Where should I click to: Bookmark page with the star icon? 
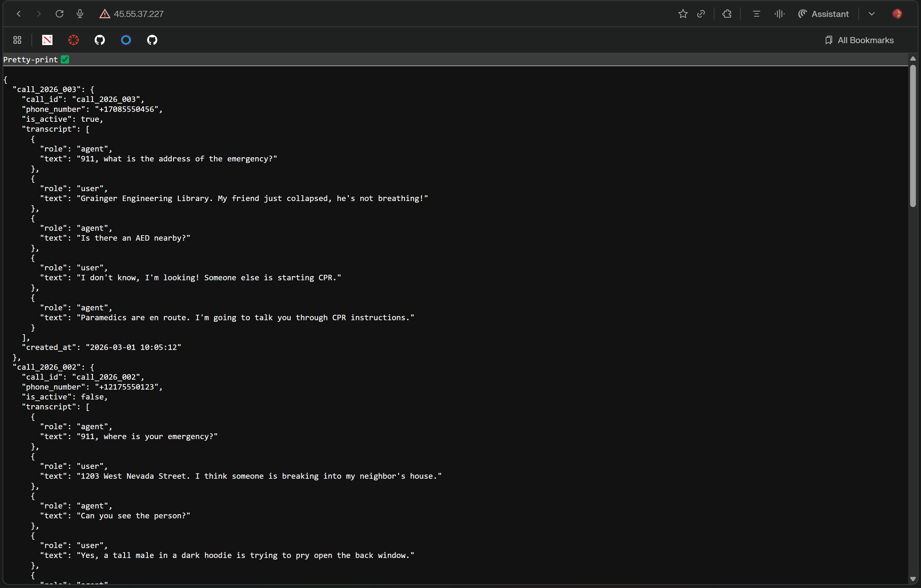[683, 14]
